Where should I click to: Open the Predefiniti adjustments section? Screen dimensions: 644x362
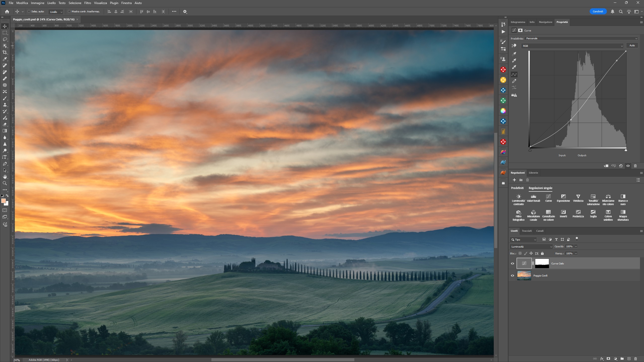(x=517, y=188)
